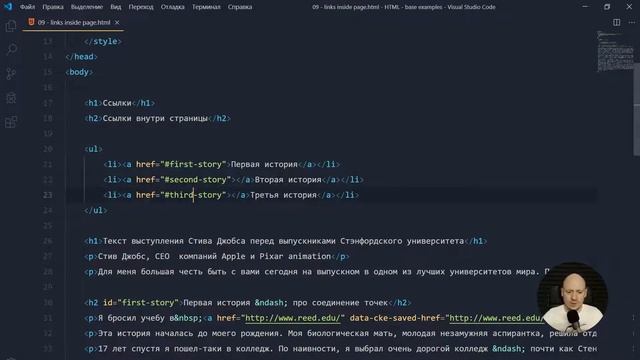
Task: Click the text Первая история in line 21
Action: [264, 164]
